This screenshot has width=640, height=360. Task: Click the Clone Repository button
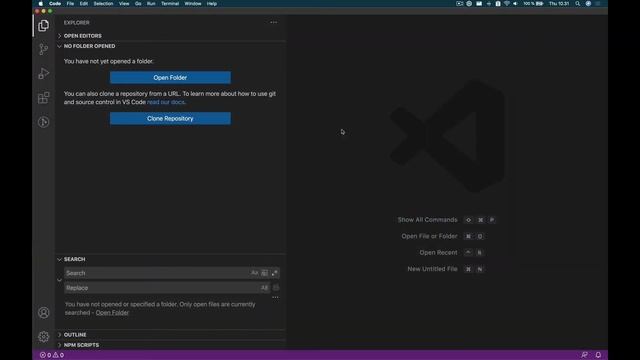(x=170, y=118)
